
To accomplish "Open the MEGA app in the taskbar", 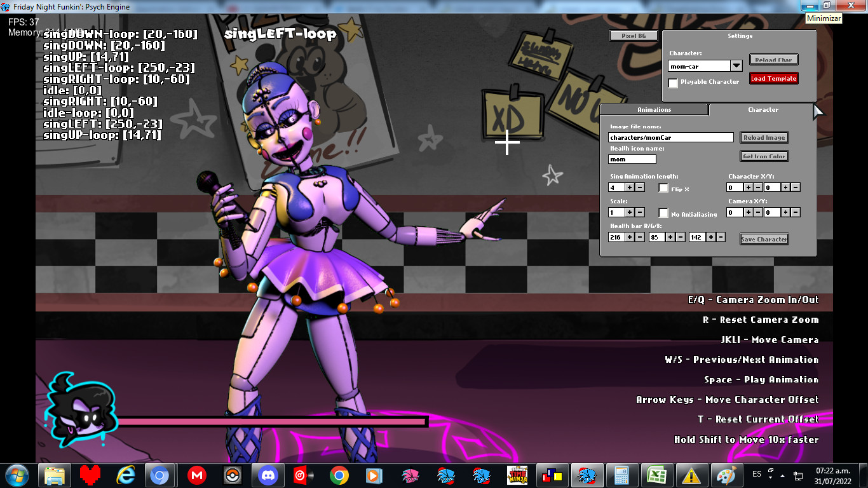I will (197, 475).
